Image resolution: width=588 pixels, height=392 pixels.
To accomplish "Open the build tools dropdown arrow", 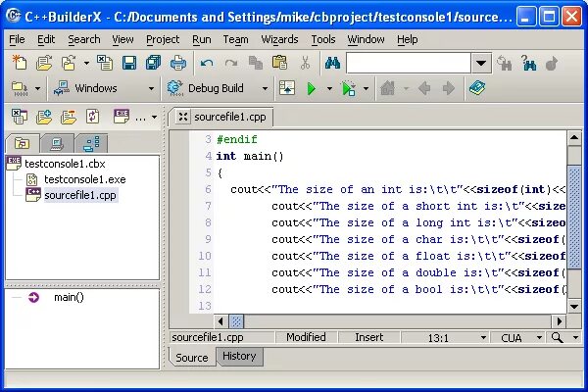I will tap(37, 89).
